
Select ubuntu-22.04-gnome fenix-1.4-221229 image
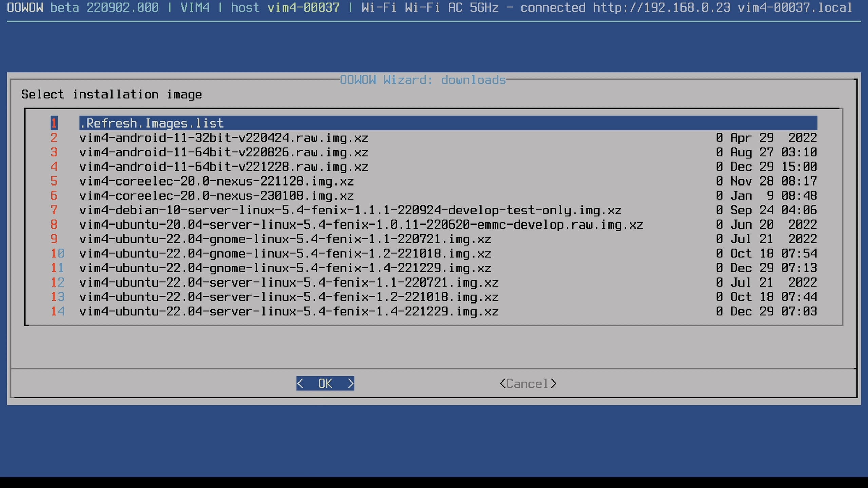coord(285,268)
